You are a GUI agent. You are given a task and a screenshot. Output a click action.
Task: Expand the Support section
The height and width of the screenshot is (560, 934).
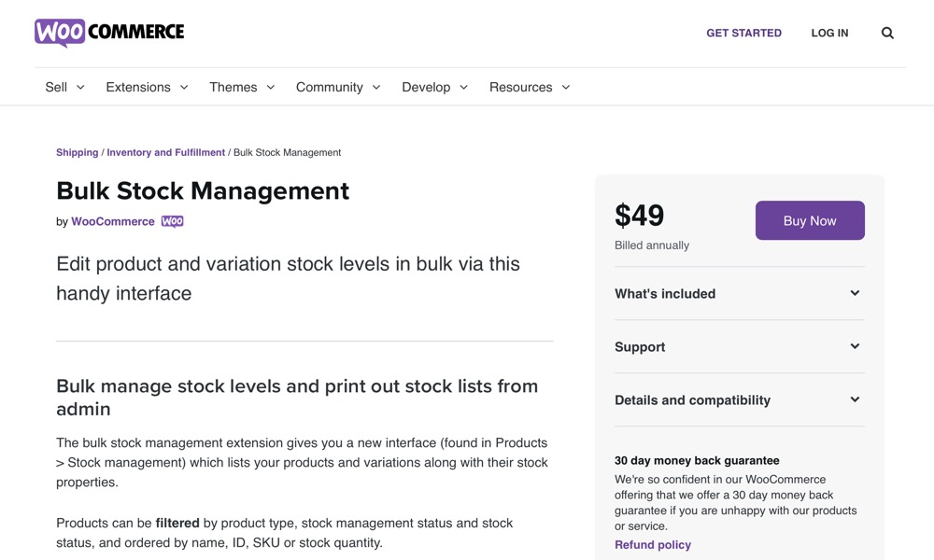[x=739, y=347]
